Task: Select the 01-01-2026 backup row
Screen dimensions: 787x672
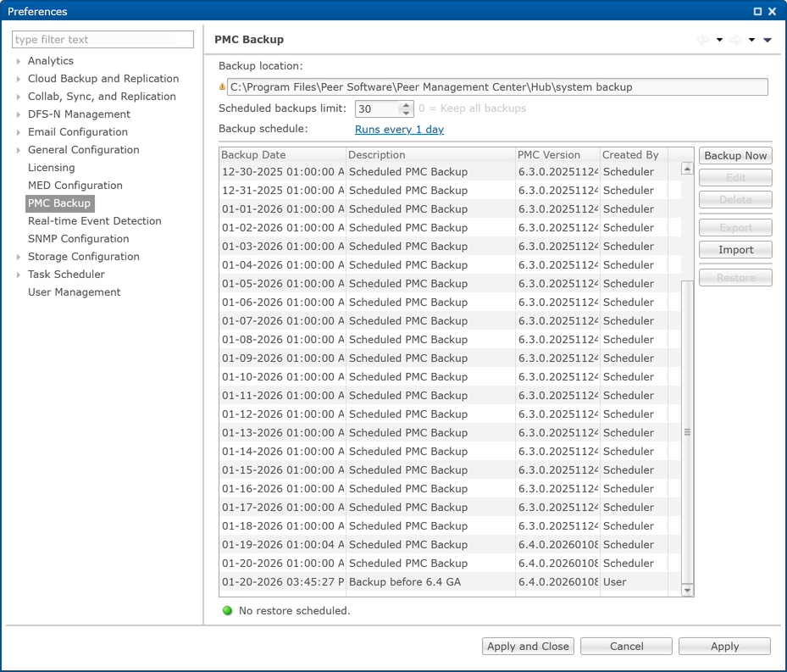Action: pos(450,209)
